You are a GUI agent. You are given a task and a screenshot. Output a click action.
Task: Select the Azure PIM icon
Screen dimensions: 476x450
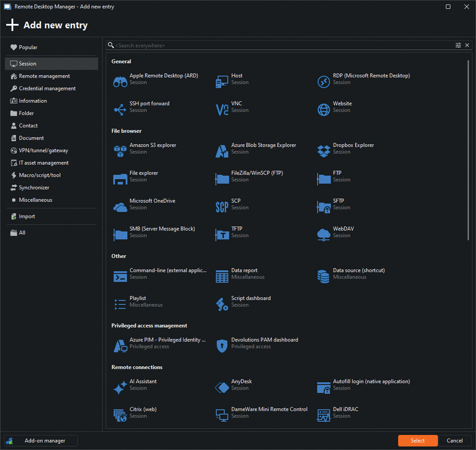tap(120, 346)
